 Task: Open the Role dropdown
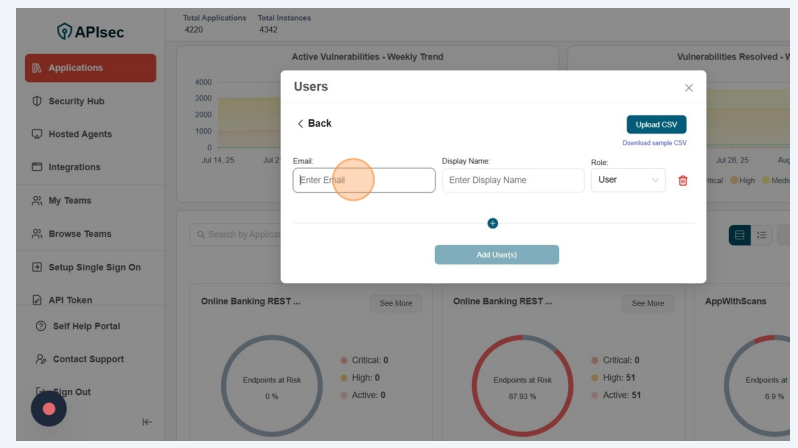click(x=628, y=180)
